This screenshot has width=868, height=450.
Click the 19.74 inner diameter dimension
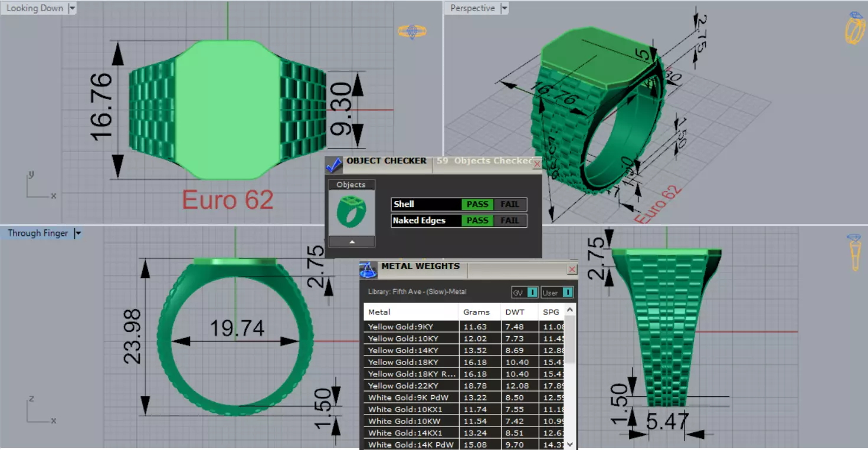(x=237, y=328)
